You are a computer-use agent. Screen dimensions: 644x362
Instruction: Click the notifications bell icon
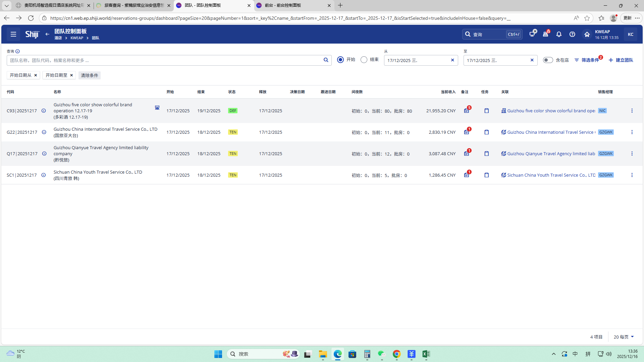pos(559,34)
